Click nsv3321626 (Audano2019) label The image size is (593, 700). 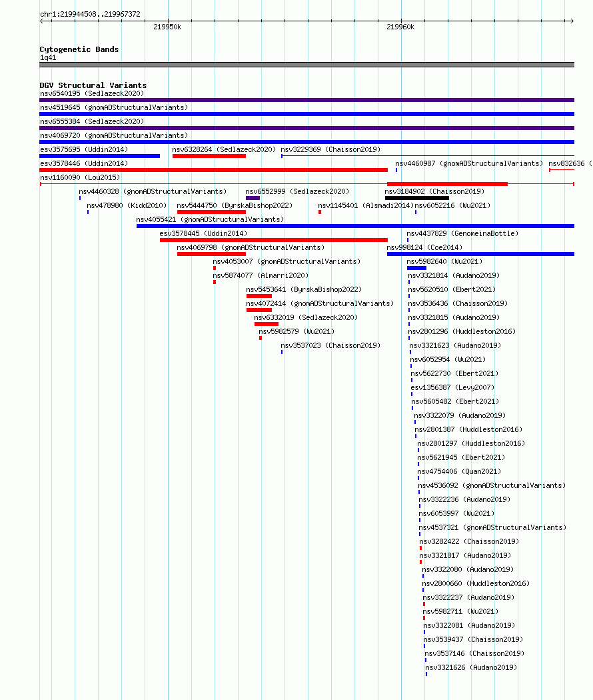(x=471, y=667)
